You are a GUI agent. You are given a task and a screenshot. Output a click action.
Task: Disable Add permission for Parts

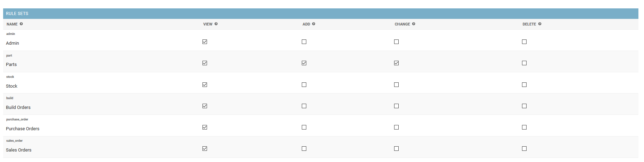click(x=304, y=63)
